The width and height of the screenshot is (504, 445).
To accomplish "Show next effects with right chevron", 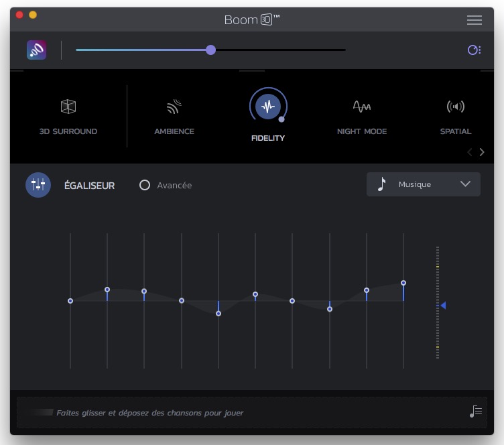I will pyautogui.click(x=481, y=152).
